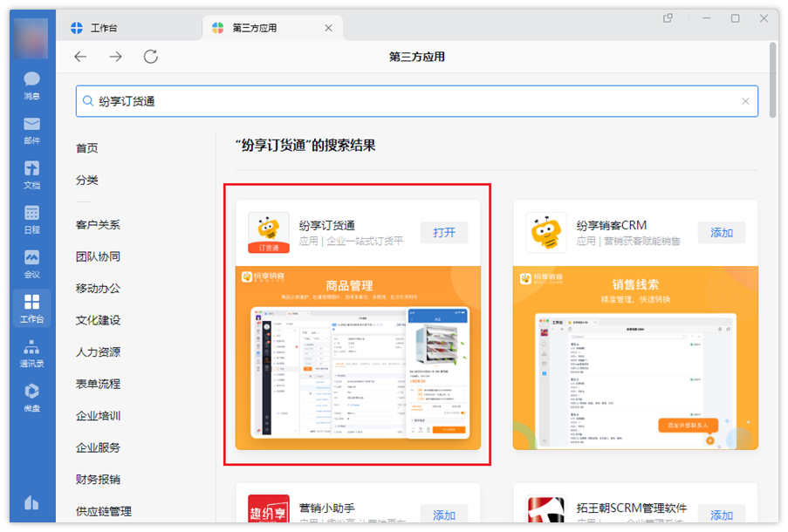Select the 工作台 workbench sidebar icon
This screenshot has height=532, width=788.
tap(31, 308)
